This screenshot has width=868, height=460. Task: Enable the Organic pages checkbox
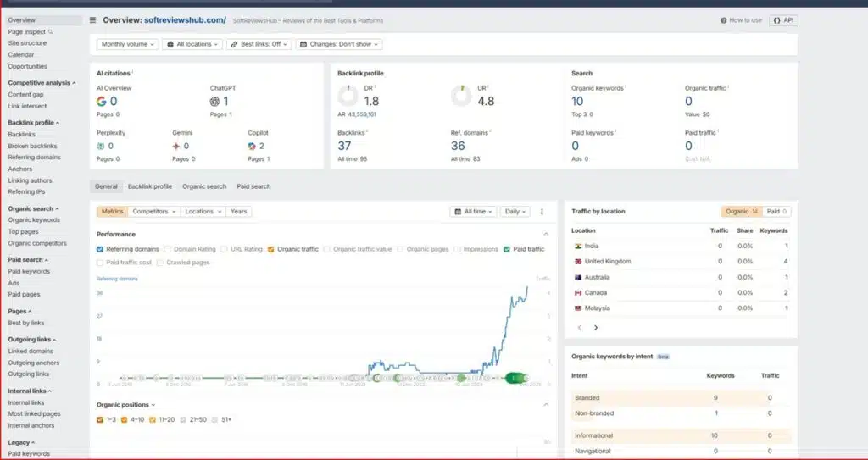[x=400, y=249]
